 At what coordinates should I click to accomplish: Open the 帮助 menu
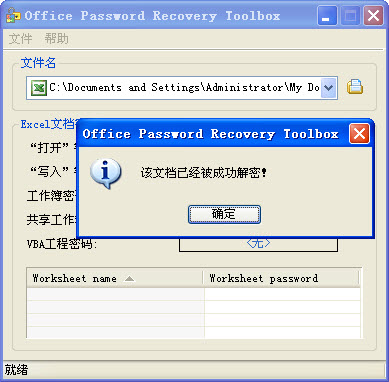point(57,39)
